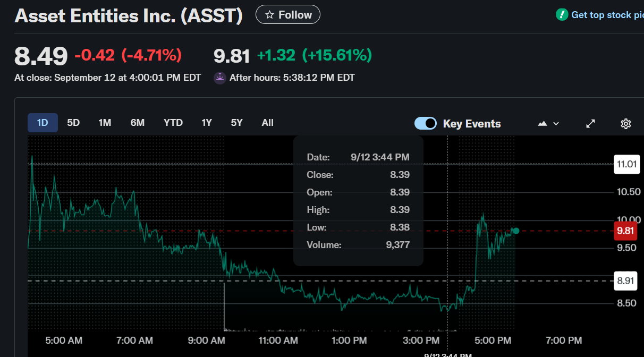Click the After hours 5:38:12 PM timestamp
This screenshot has height=357, width=644.
tap(292, 78)
